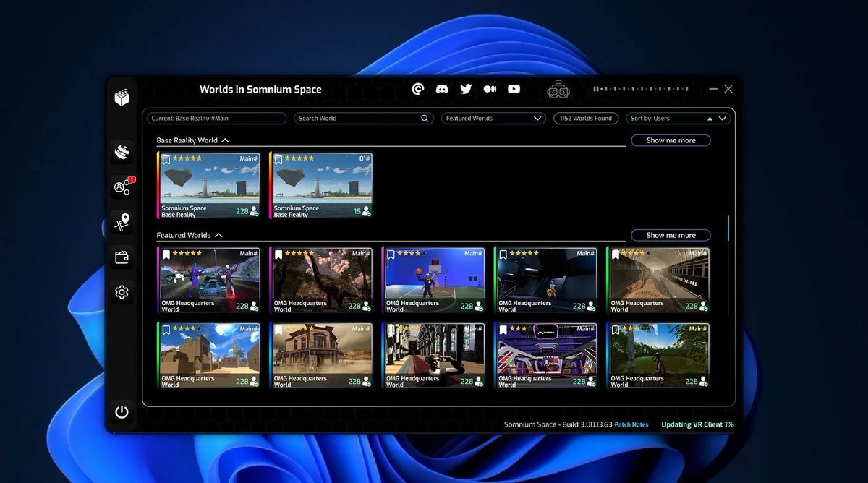Toggle bookmark on 01# Somnium Space Base Reality
This screenshot has height=483, width=868.
[278, 159]
